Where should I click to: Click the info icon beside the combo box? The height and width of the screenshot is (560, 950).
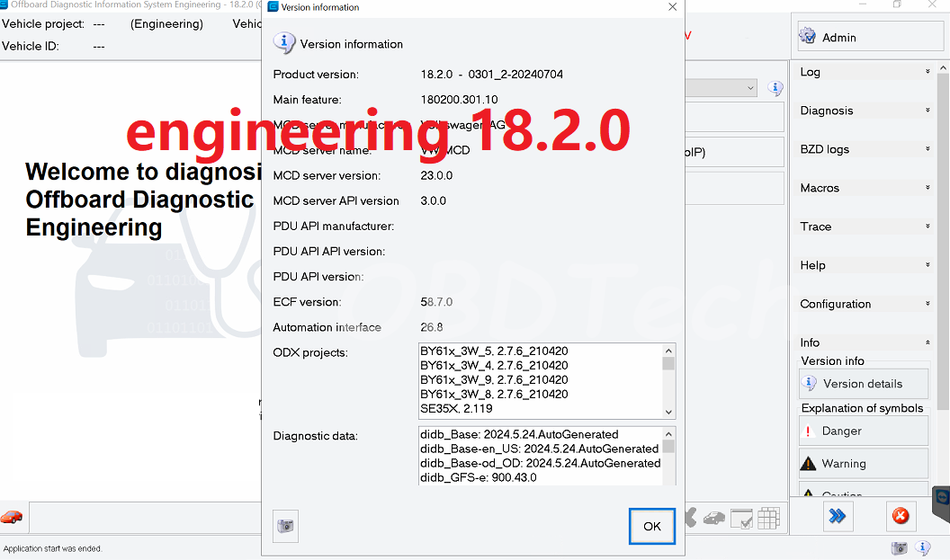pos(775,88)
